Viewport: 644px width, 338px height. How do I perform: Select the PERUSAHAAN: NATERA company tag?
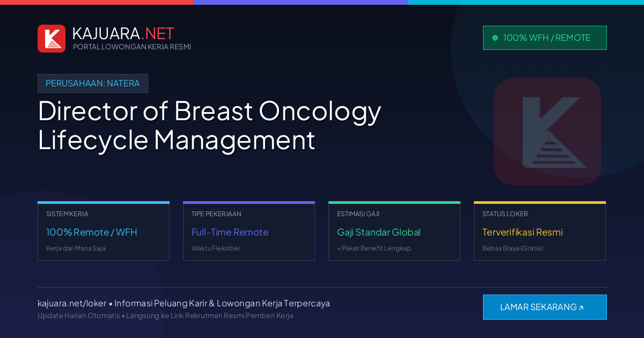tap(93, 83)
